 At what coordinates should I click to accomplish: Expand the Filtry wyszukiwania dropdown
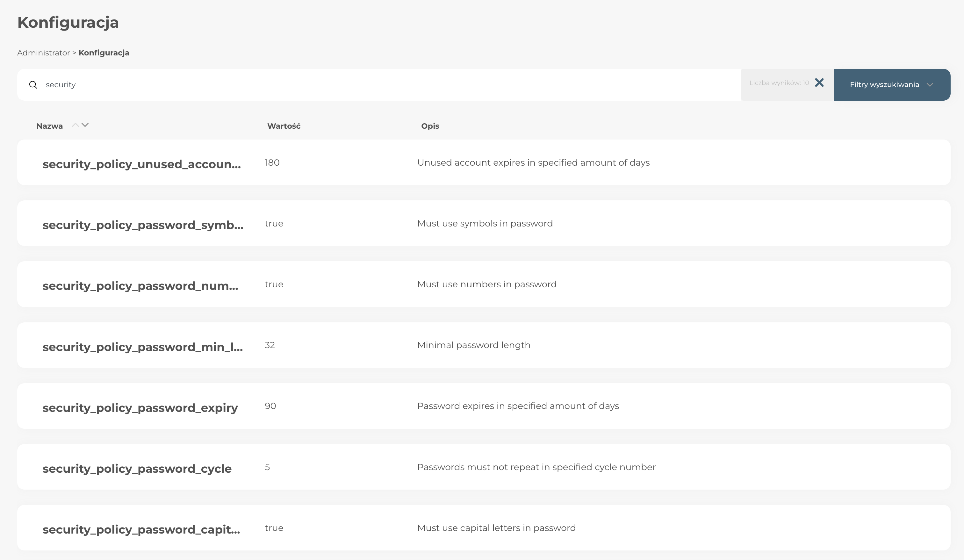point(884,84)
